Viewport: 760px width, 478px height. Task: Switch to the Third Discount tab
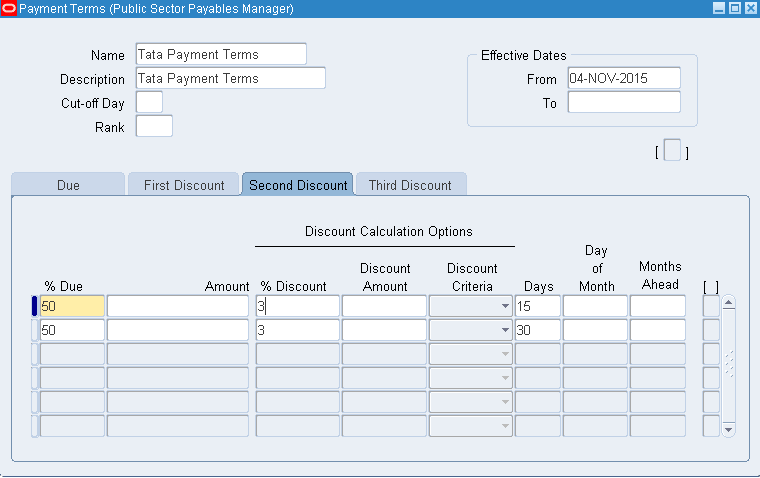coord(410,185)
